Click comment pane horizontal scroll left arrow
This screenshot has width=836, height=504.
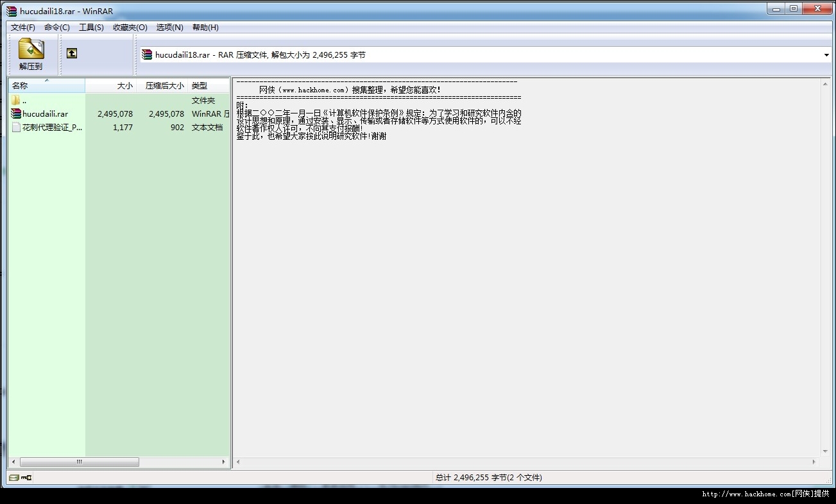[238, 462]
